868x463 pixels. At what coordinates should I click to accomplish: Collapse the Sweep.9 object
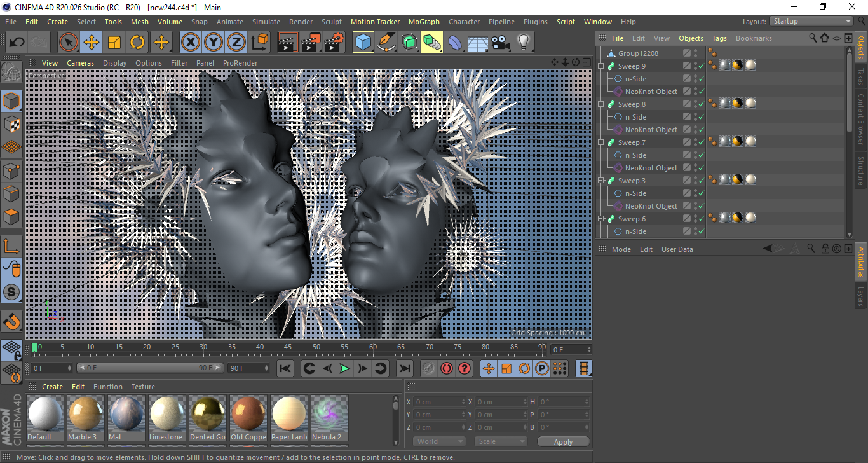(601, 66)
